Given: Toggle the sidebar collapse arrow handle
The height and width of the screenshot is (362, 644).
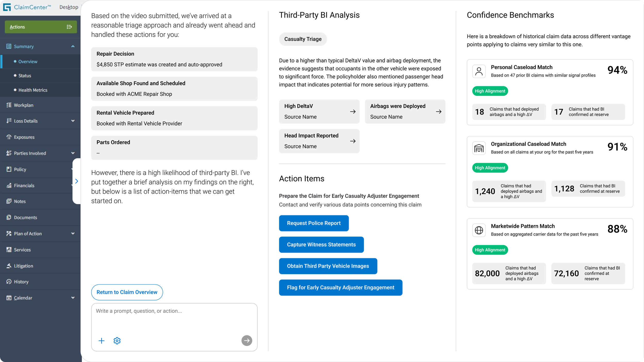Looking at the screenshot, I should (77, 181).
